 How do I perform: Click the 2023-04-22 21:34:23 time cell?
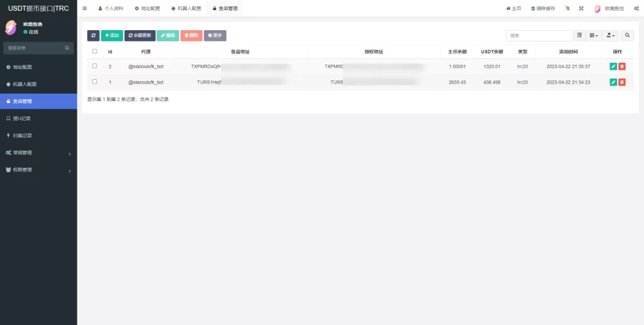[569, 82]
